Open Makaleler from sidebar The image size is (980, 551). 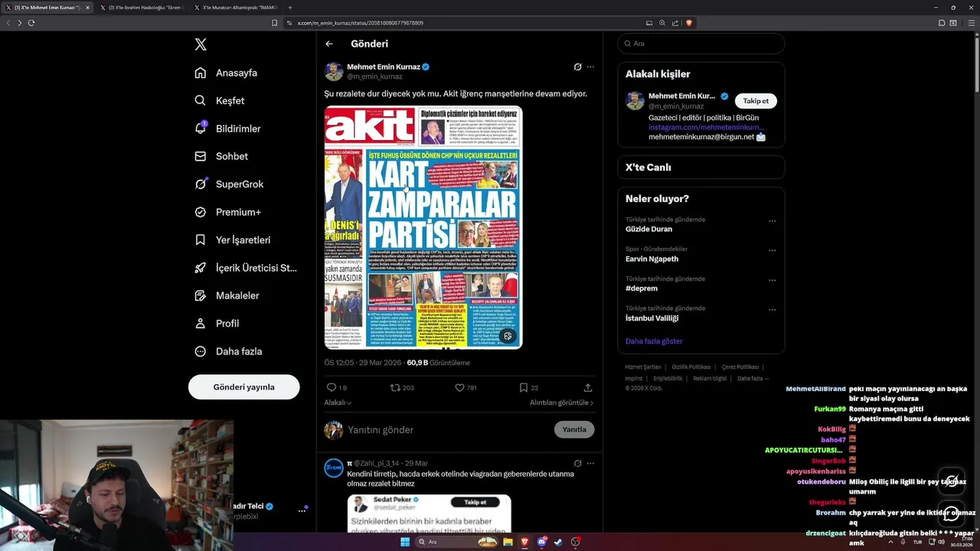click(227, 295)
